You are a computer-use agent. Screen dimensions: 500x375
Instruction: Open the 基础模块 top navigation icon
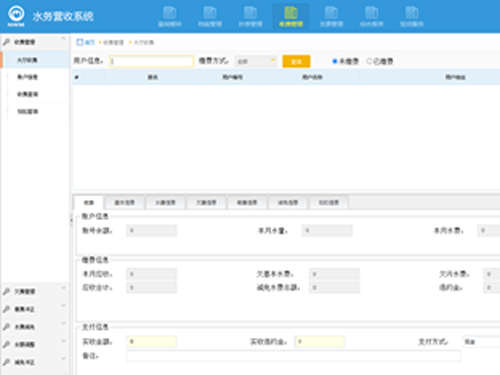(170, 13)
